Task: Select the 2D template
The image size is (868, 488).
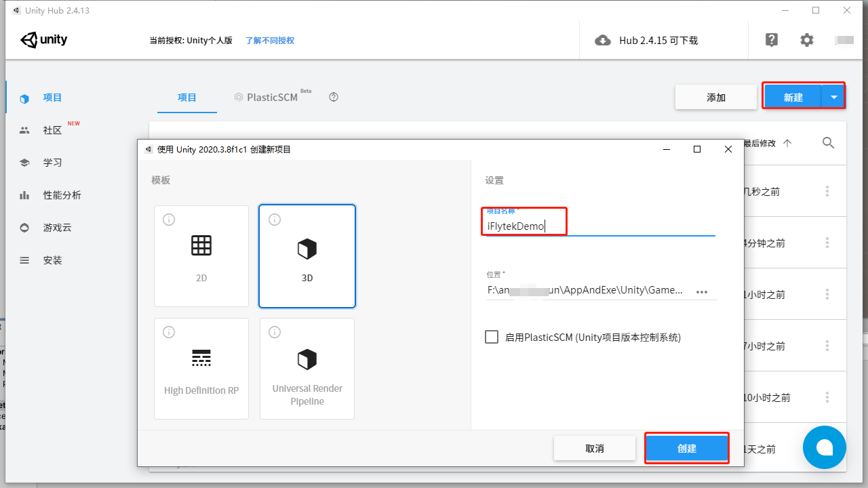Action: tap(201, 256)
